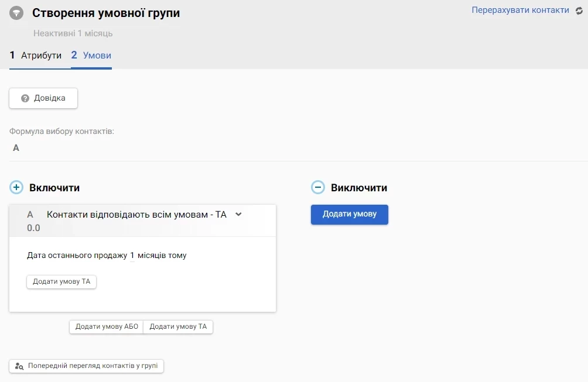Click Додати умову ТА inside condition card A

61,281
